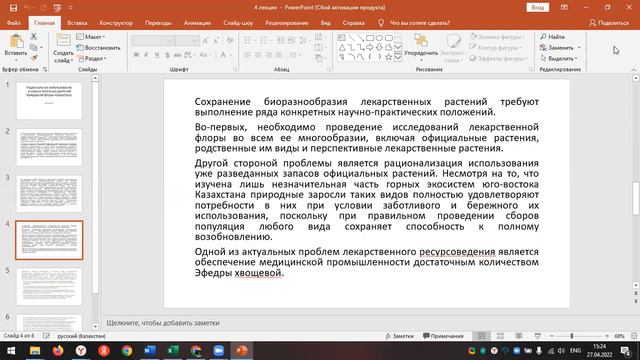Open the Примечания comments button

pyautogui.click(x=443, y=336)
